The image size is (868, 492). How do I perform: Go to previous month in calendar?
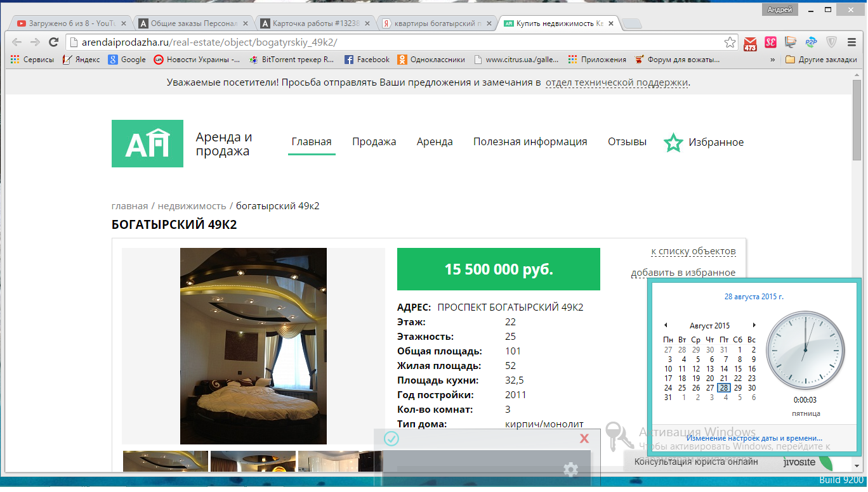[666, 325]
